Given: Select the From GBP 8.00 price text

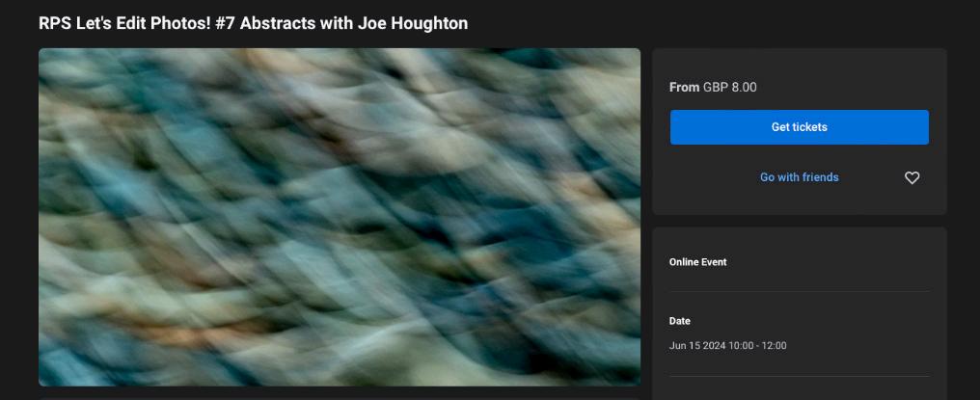Looking at the screenshot, I should [713, 87].
